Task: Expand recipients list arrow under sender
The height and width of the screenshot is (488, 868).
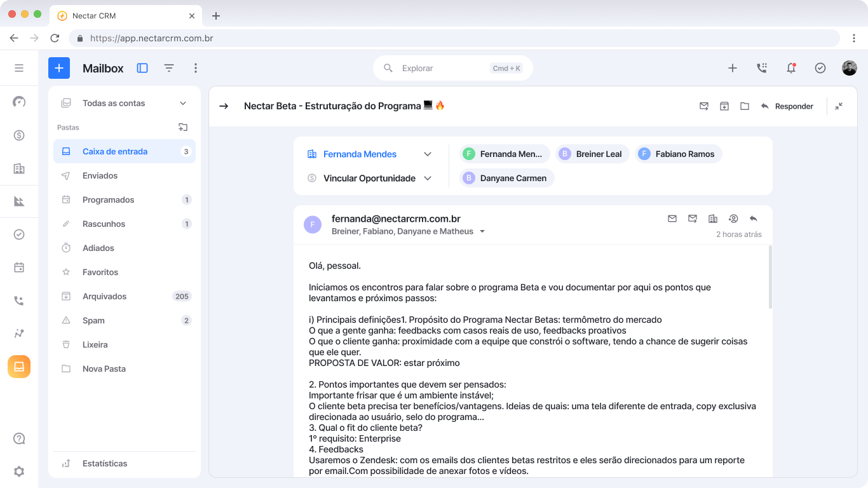Action: tap(482, 232)
